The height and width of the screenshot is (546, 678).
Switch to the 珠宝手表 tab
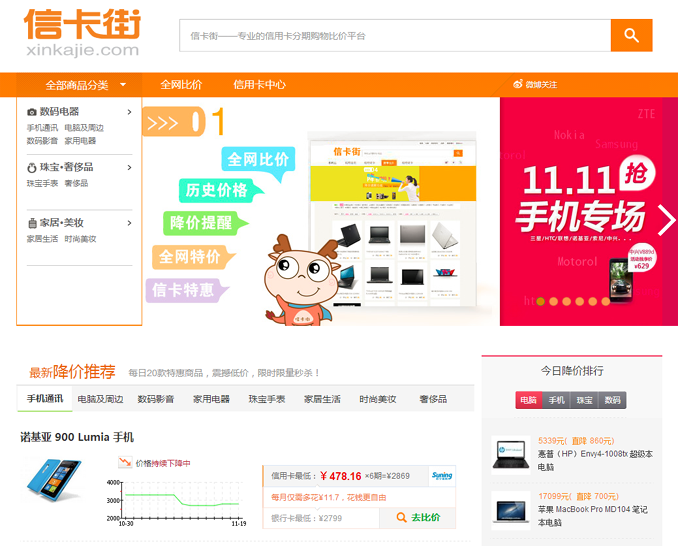[x=267, y=399]
